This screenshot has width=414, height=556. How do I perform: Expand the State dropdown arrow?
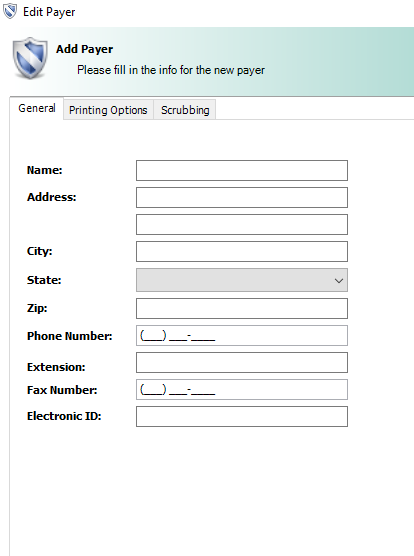pyautogui.click(x=339, y=280)
